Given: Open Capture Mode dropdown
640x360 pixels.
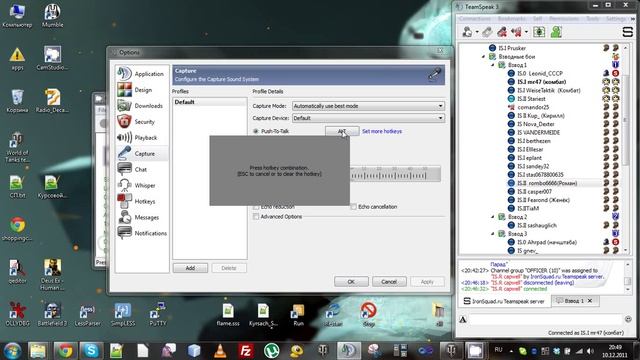Looking at the screenshot, I should [368, 106].
